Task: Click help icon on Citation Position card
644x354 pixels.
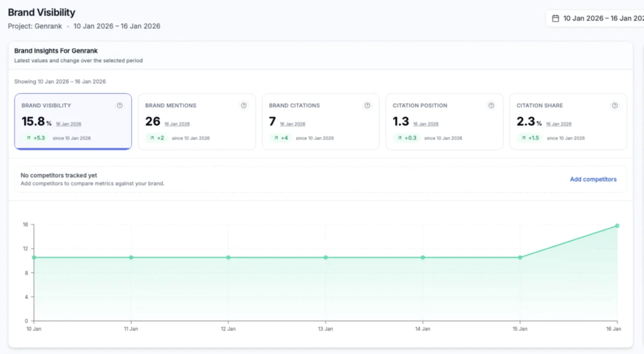Action: pyautogui.click(x=491, y=106)
